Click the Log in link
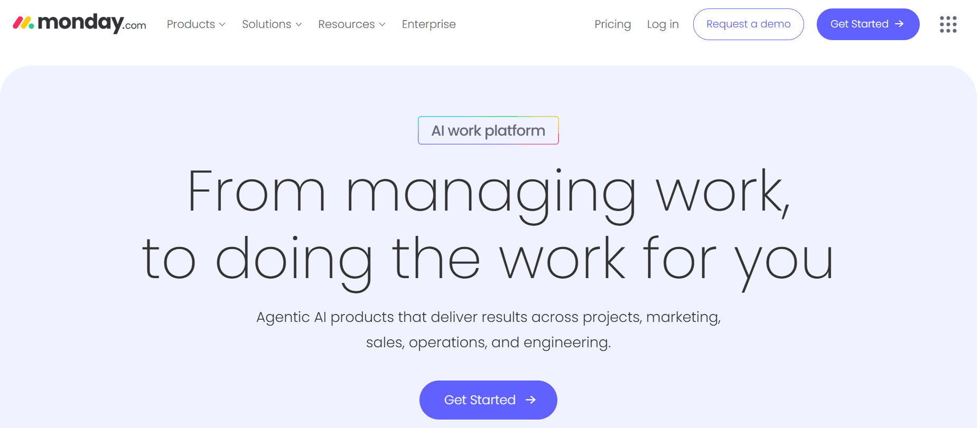This screenshot has width=980, height=428. click(662, 24)
